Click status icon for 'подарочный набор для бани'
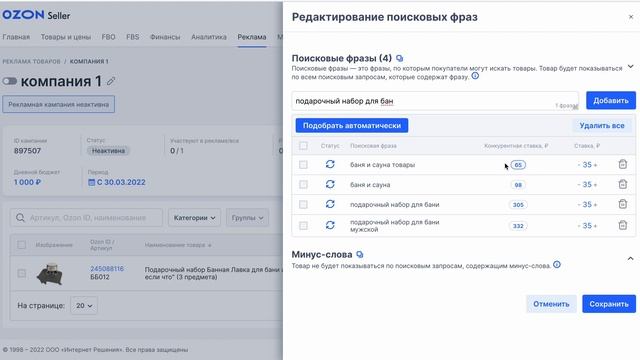 click(330, 204)
